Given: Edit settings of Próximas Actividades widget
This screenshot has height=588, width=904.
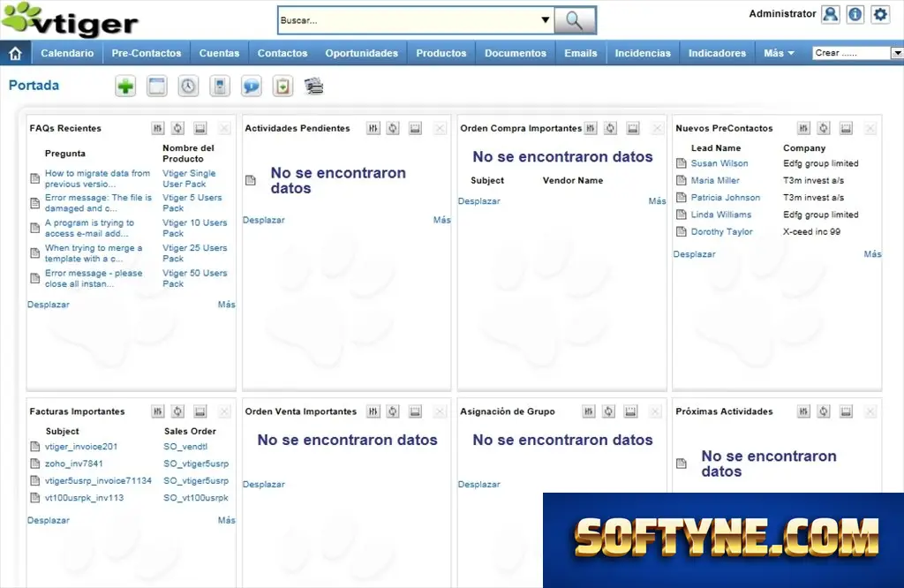Looking at the screenshot, I should pyautogui.click(x=803, y=411).
